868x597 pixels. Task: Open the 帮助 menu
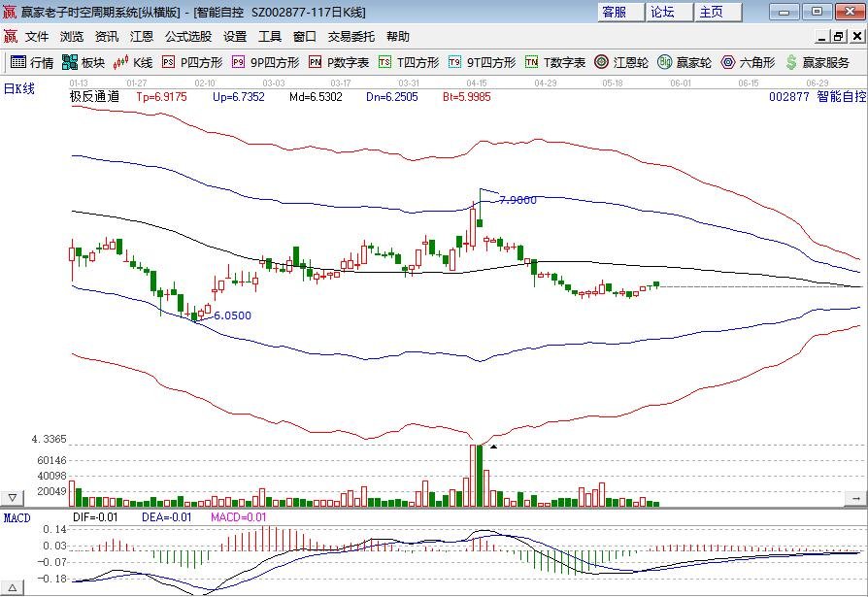click(397, 37)
